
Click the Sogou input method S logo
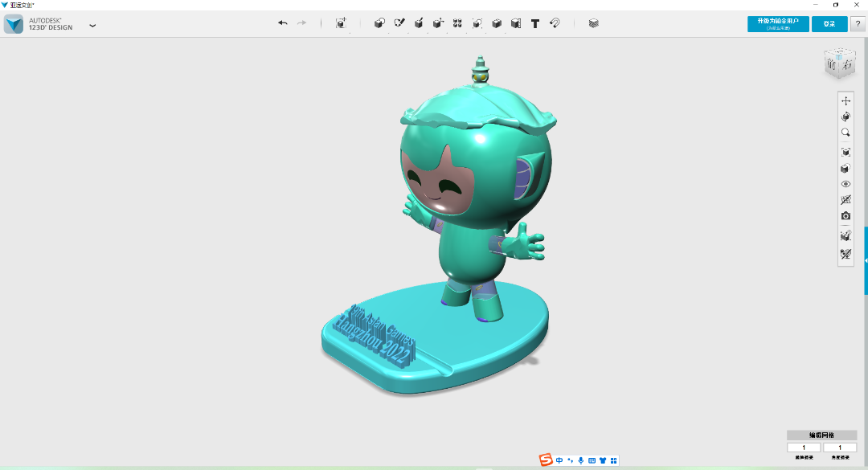tap(546, 460)
